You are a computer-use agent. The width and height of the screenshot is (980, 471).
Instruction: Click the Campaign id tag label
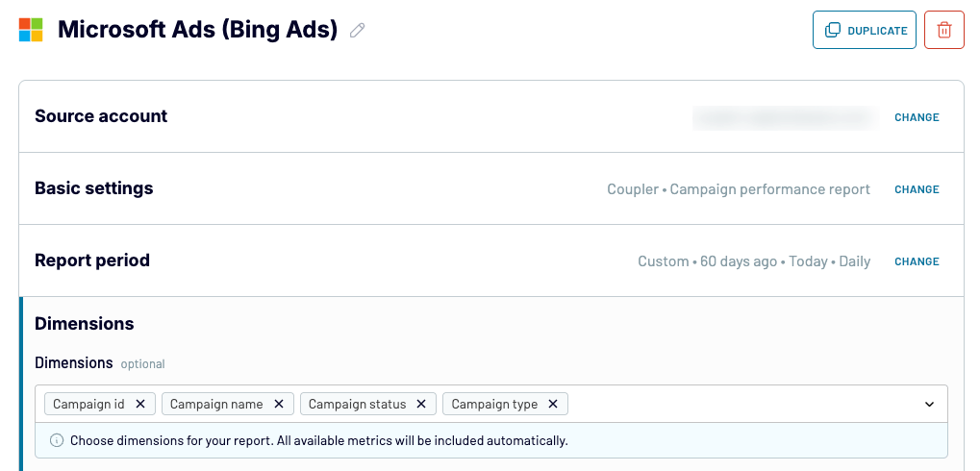(88, 404)
